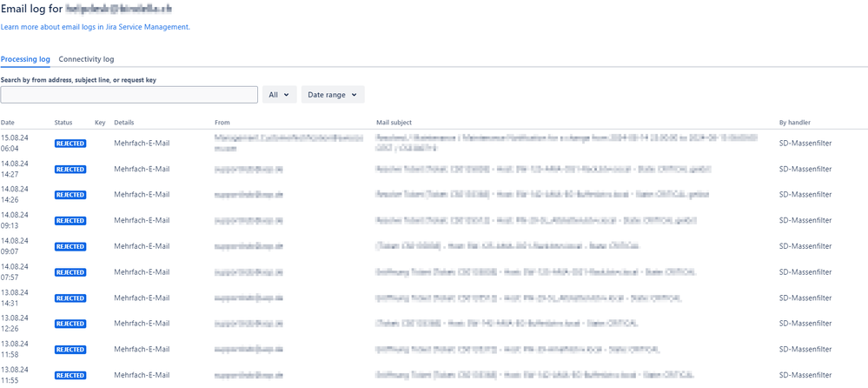Select the date cell 13.08.24 11:58
868x388 pixels.
(14, 349)
